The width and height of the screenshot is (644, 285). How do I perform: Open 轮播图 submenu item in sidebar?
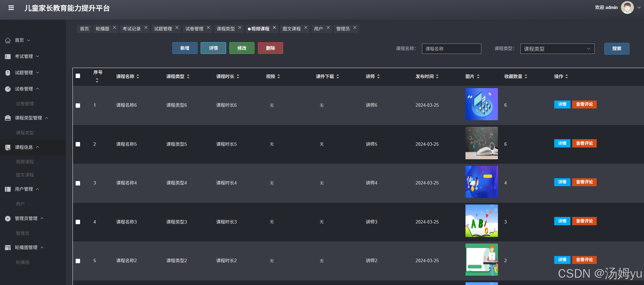(x=22, y=262)
